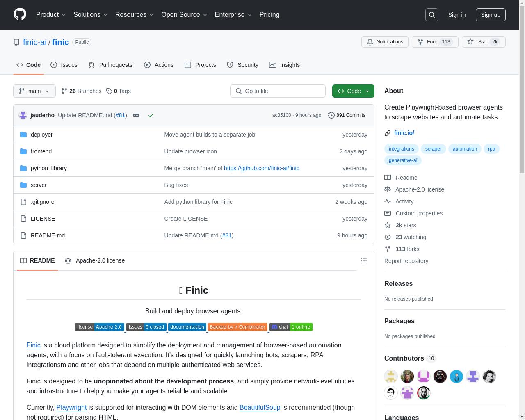The height and width of the screenshot is (420, 525).
Task: Click the Sign up button
Action: (491, 15)
